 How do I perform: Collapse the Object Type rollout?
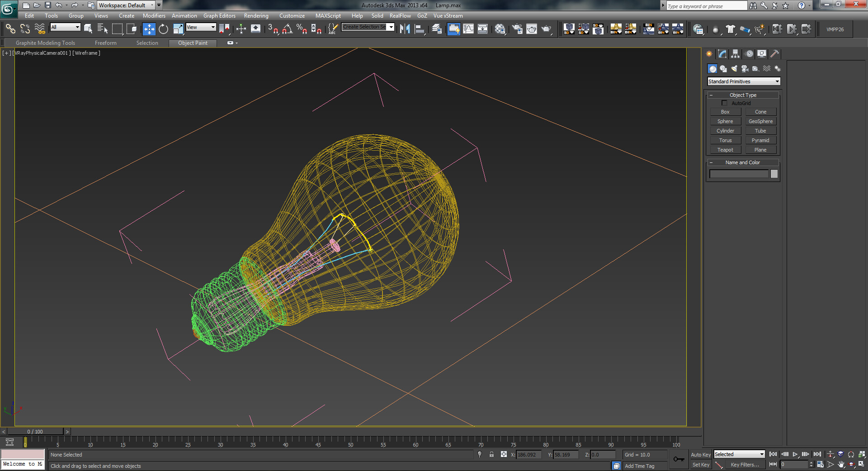coord(743,95)
